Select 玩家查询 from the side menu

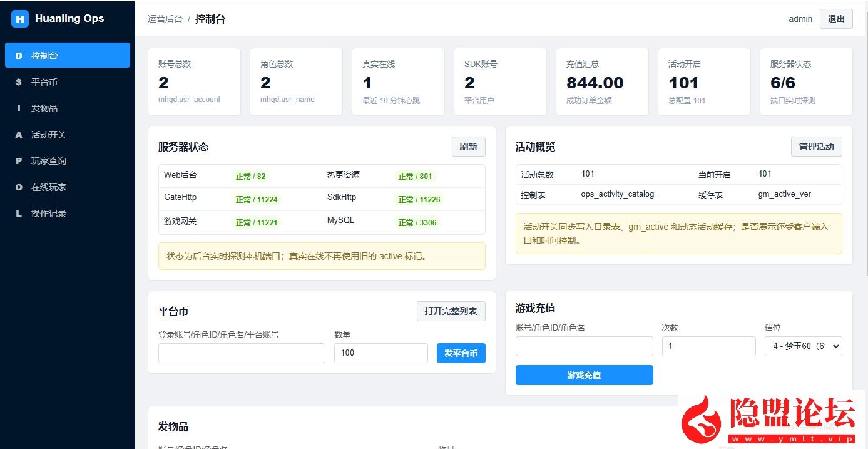tap(68, 161)
